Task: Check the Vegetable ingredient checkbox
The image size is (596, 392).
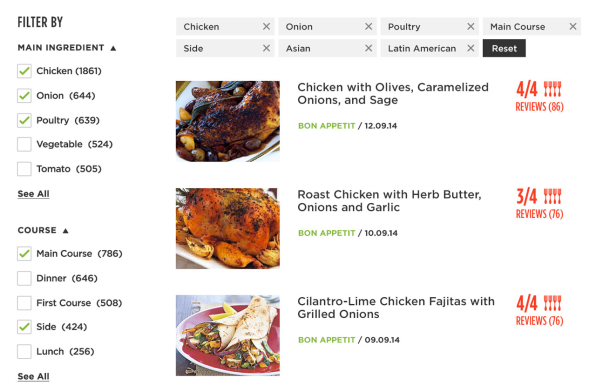Action: [24, 144]
